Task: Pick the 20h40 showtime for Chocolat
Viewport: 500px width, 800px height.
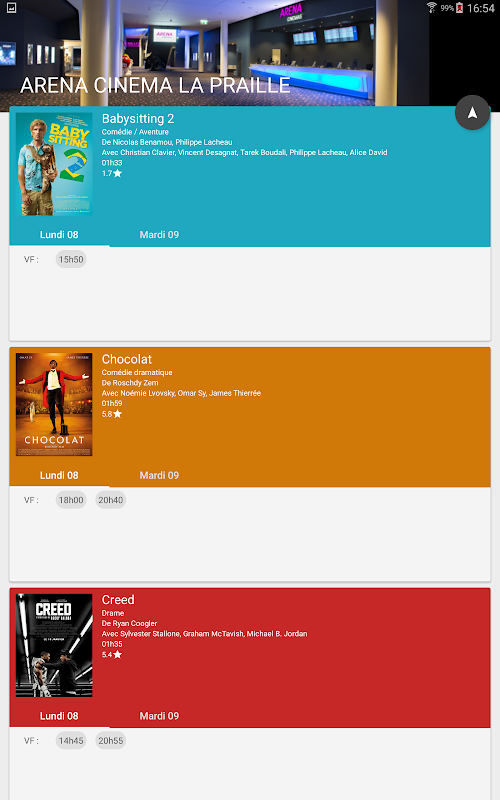Action: [x=111, y=500]
